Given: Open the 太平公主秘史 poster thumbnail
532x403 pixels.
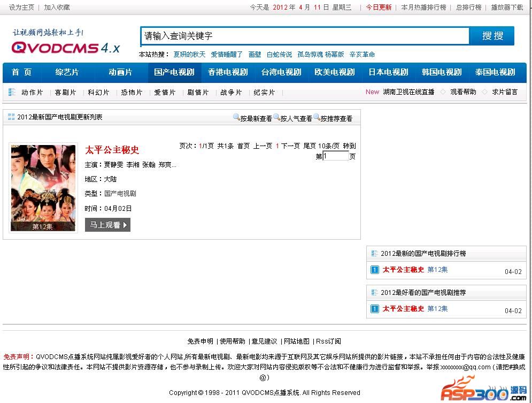Looking at the screenshot, I should 43,188.
